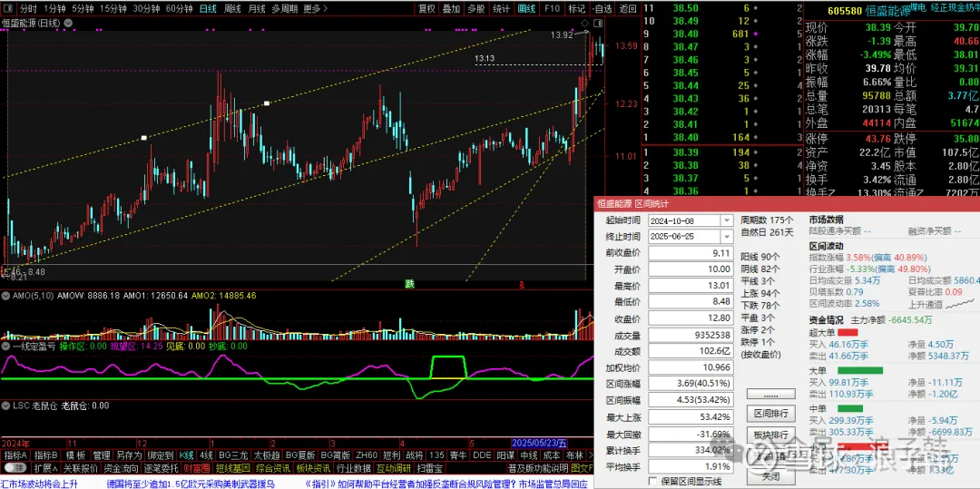This screenshot has width=980, height=489.
Task: Select the white anchor point on the upper trendline
Action: 144,138
